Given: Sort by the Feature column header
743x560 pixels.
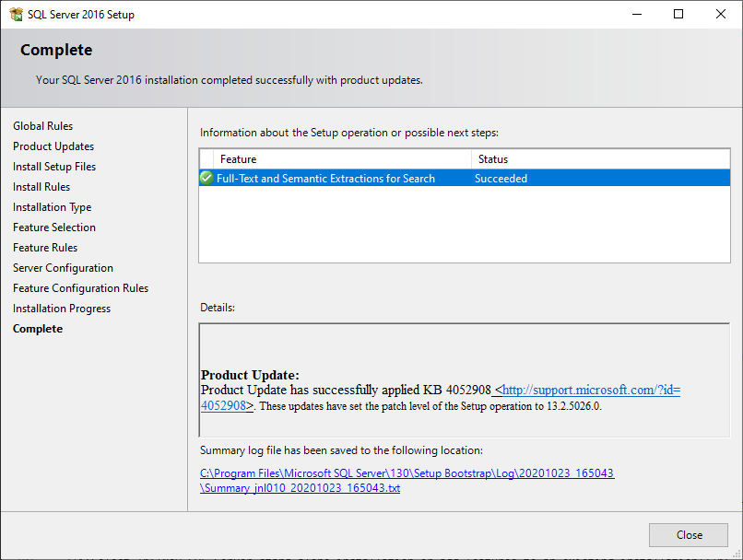Looking at the screenshot, I should click(341, 159).
